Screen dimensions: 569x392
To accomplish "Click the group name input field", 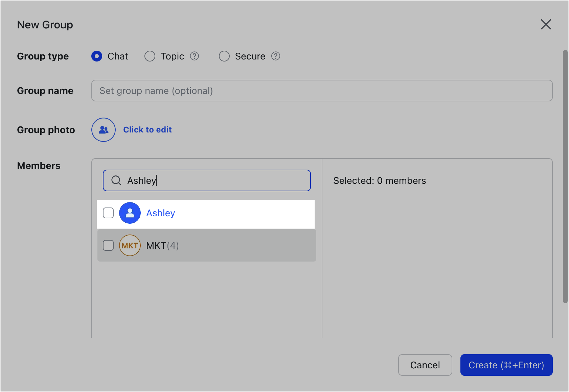I will tap(321, 91).
